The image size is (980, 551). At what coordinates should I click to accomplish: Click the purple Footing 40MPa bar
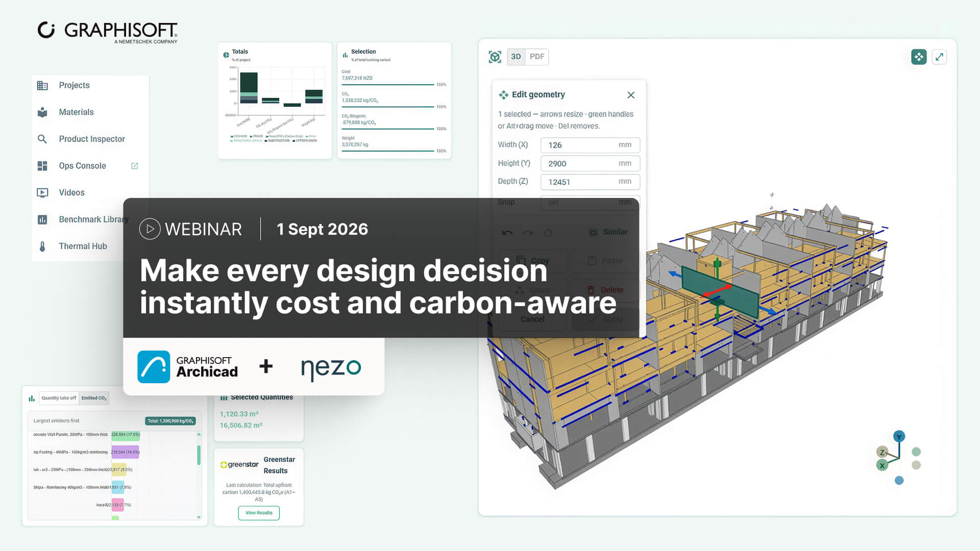pyautogui.click(x=126, y=452)
